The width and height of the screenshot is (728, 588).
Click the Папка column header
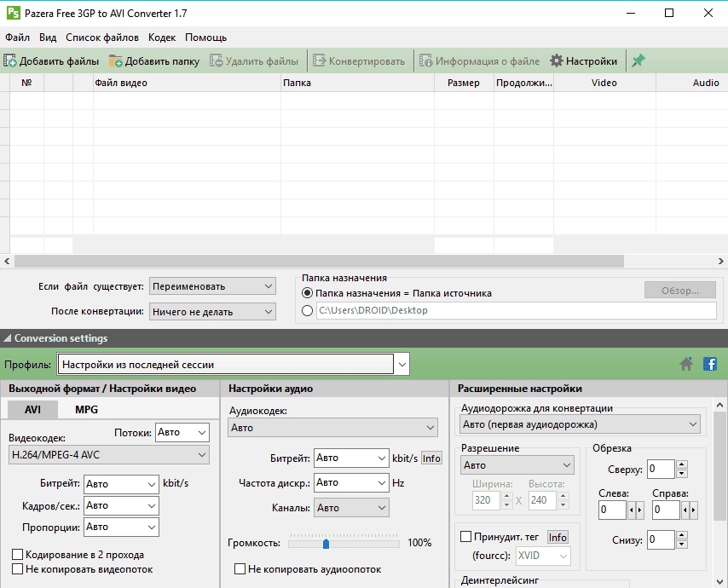tap(357, 83)
